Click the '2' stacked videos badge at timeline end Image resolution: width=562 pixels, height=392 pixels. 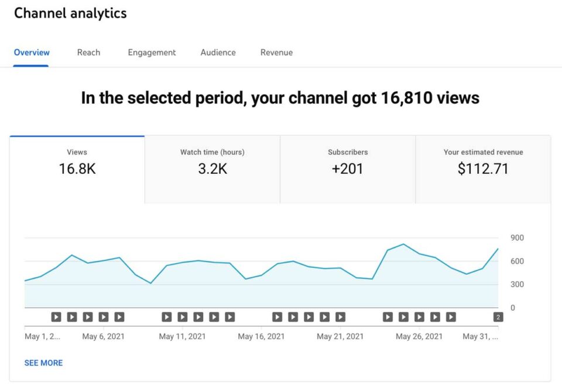(498, 317)
